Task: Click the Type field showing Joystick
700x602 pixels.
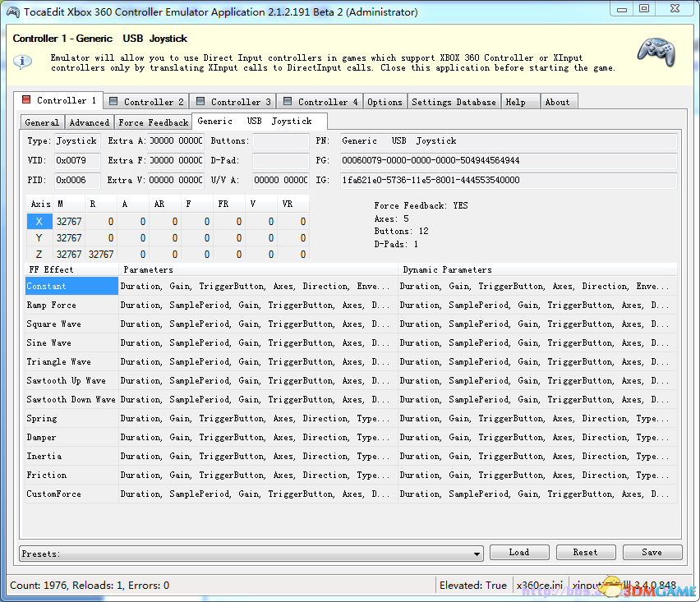Action: 77,141
